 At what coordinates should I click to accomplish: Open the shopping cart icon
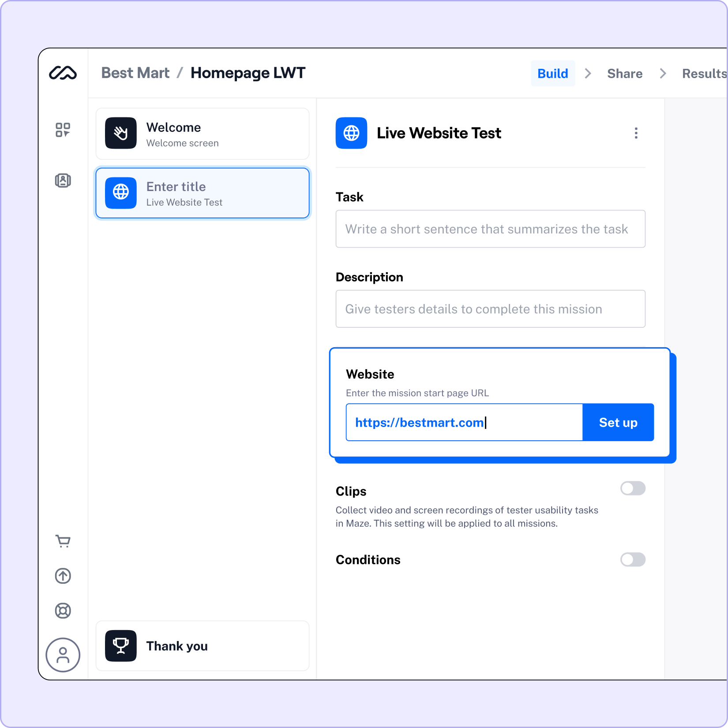click(x=62, y=541)
